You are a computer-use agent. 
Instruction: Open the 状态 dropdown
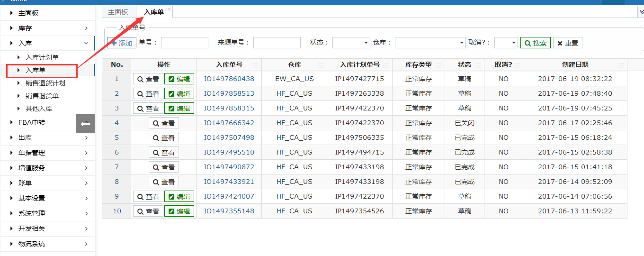coord(351,43)
